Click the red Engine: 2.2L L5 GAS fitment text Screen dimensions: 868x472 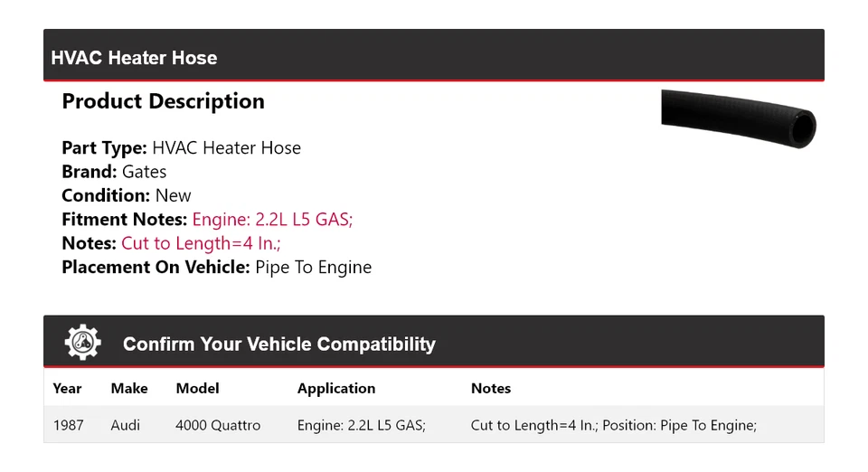(x=272, y=220)
